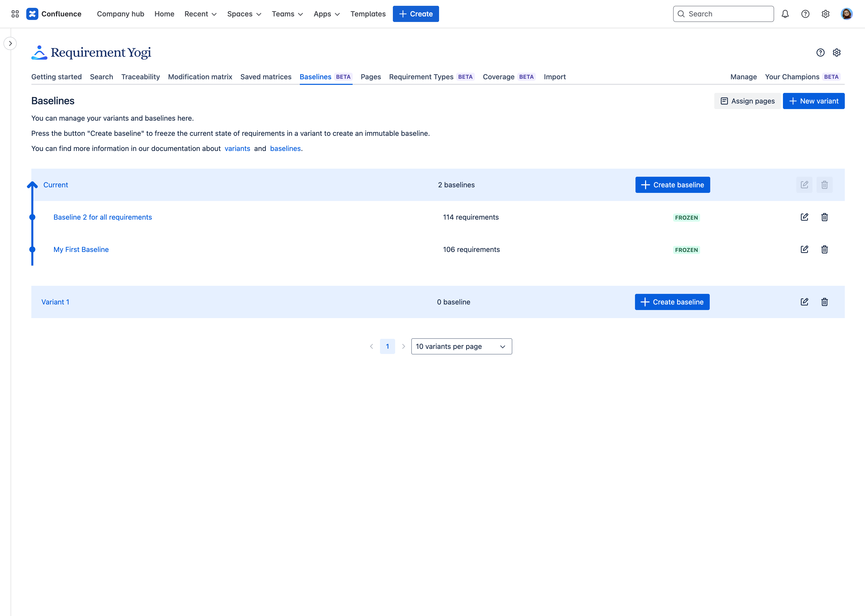865x616 pixels.
Task: Create a baseline for the Current variant
Action: tap(672, 185)
